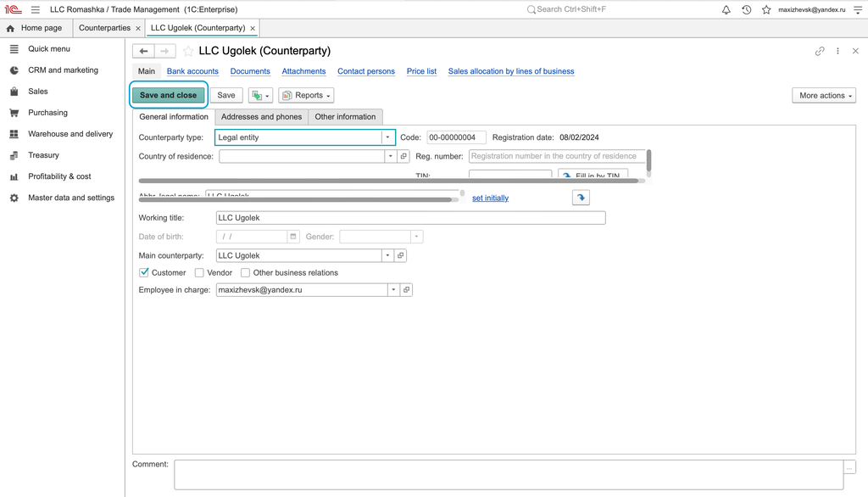
Task: Open Employee in charge record icon
Action: click(406, 290)
